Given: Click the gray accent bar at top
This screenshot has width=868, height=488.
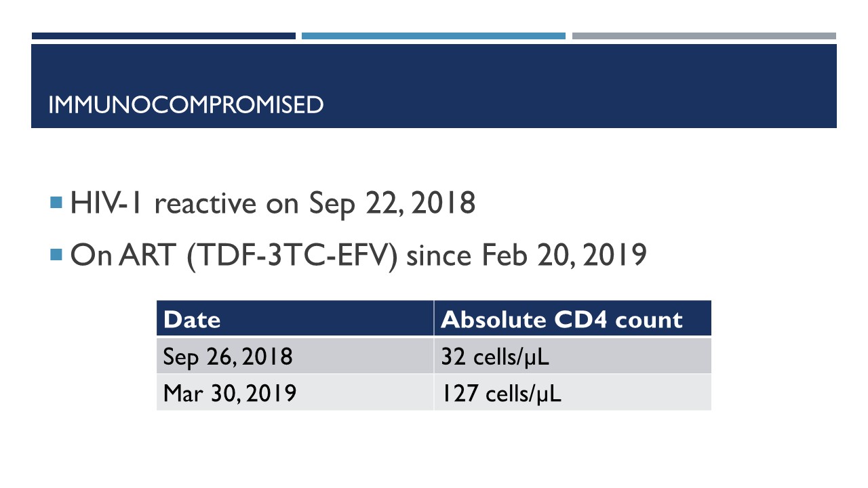Looking at the screenshot, I should [x=704, y=36].
